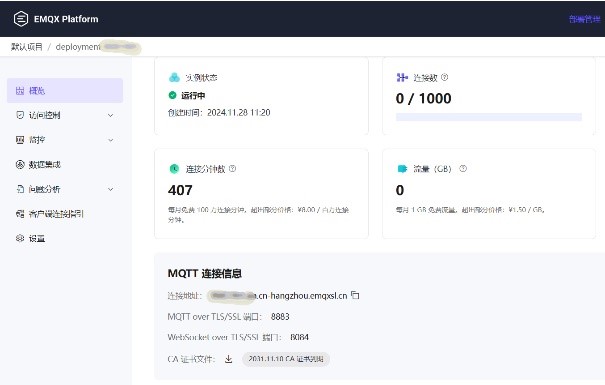Image resolution: width=605 pixels, height=385 pixels.
Task: Open 部署管理 link in top bar
Action: click(x=585, y=19)
